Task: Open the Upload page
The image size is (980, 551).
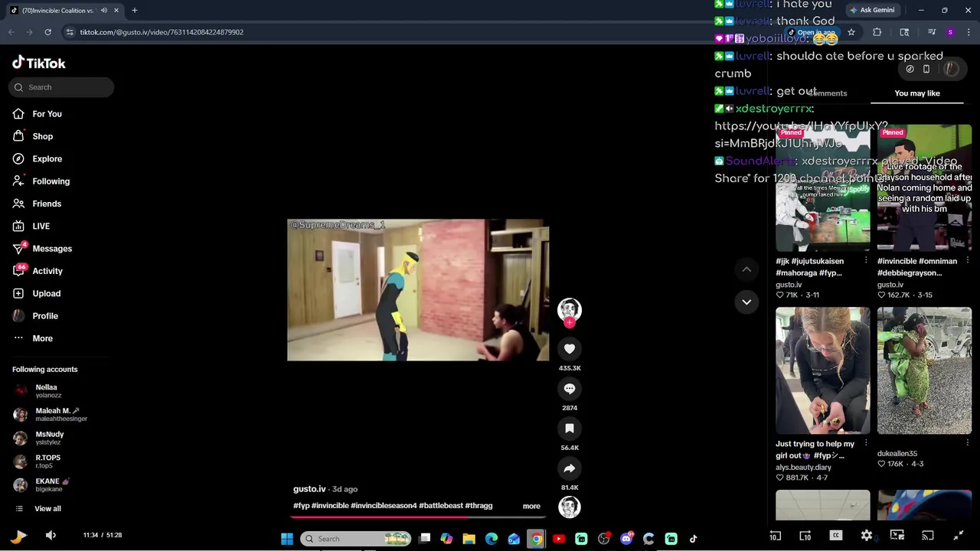Action: point(36,293)
